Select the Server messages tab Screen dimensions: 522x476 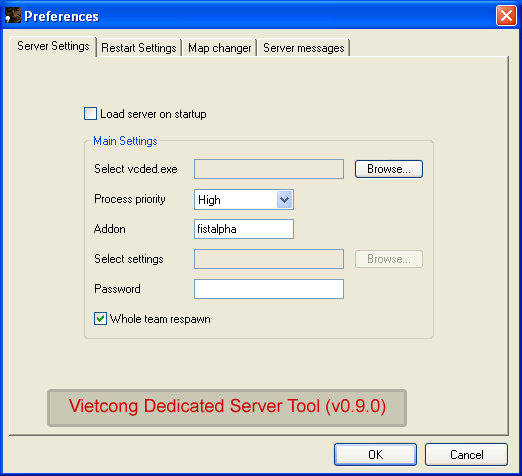303,48
